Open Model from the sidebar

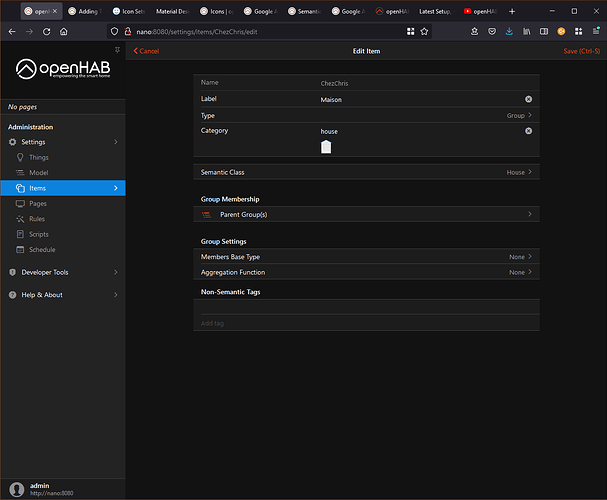click(x=63, y=173)
